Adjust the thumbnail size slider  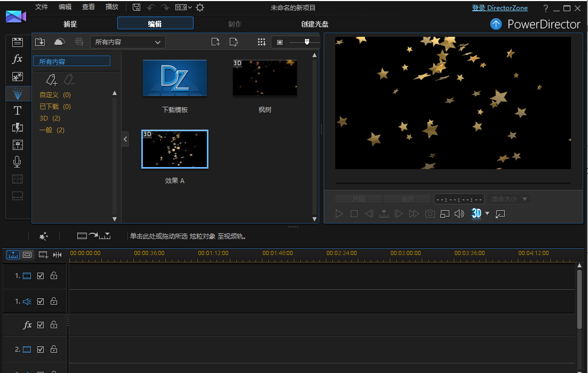click(x=307, y=42)
